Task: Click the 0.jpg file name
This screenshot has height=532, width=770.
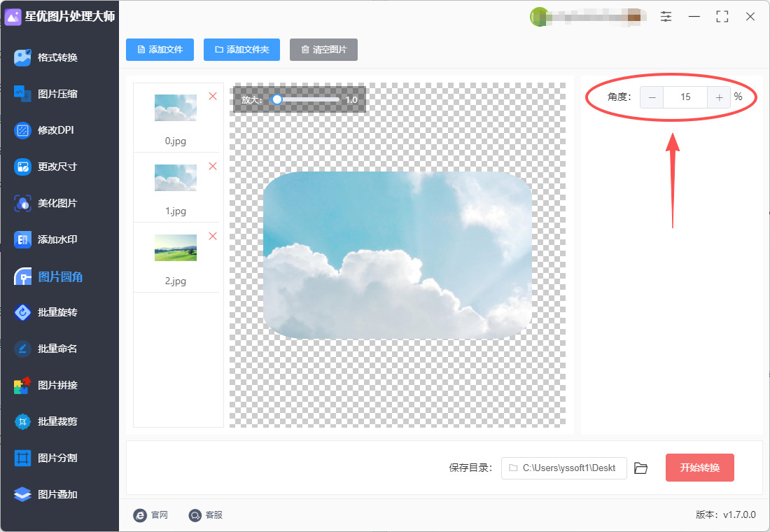Action: 176,141
